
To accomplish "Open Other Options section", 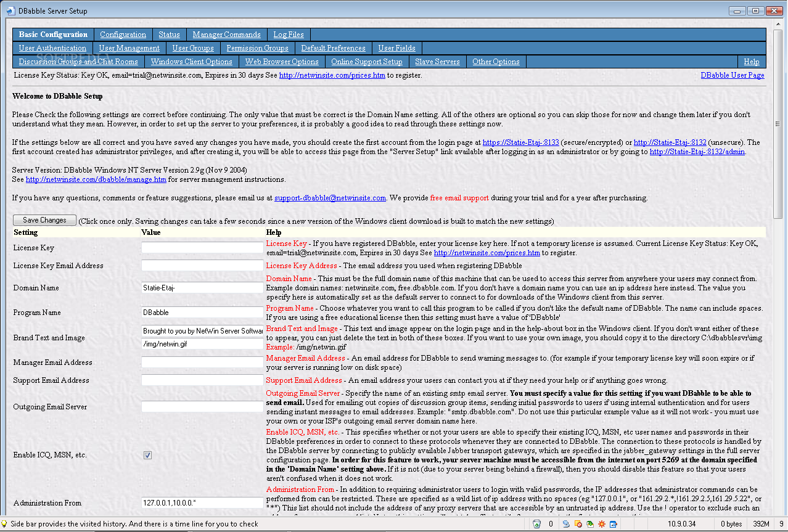I will 496,62.
